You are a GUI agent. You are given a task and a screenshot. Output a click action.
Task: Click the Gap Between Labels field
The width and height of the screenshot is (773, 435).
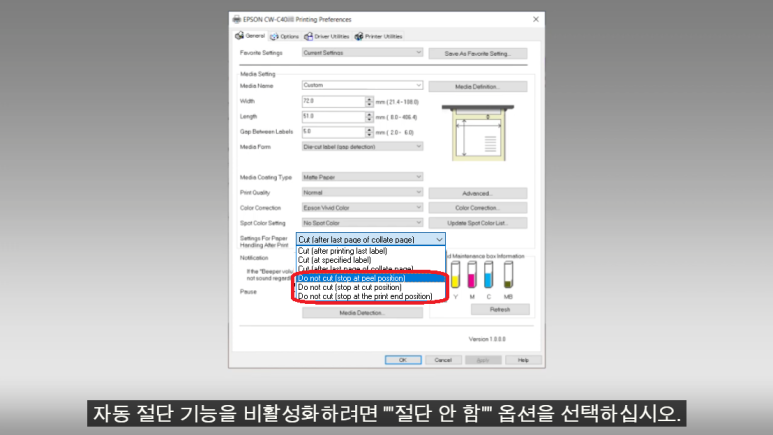(333, 132)
